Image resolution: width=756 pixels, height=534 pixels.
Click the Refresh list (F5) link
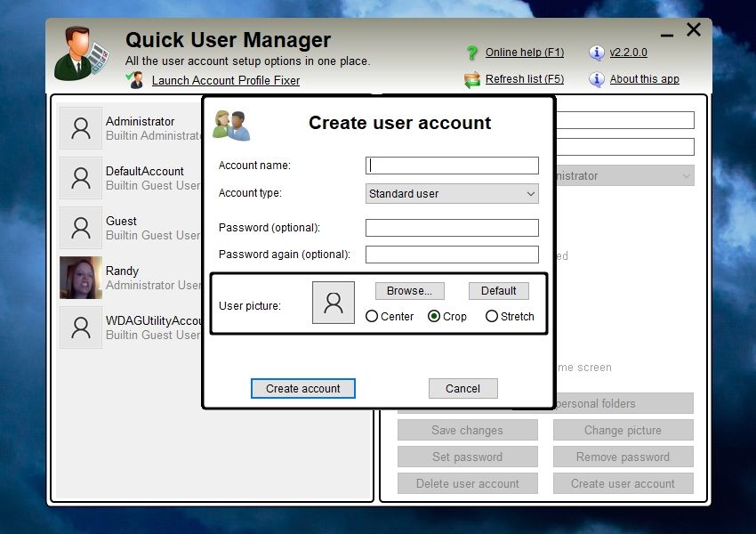pyautogui.click(x=525, y=78)
